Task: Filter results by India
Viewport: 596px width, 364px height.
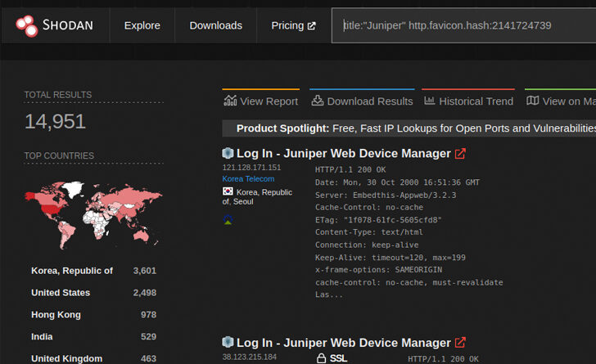Action: (42, 337)
